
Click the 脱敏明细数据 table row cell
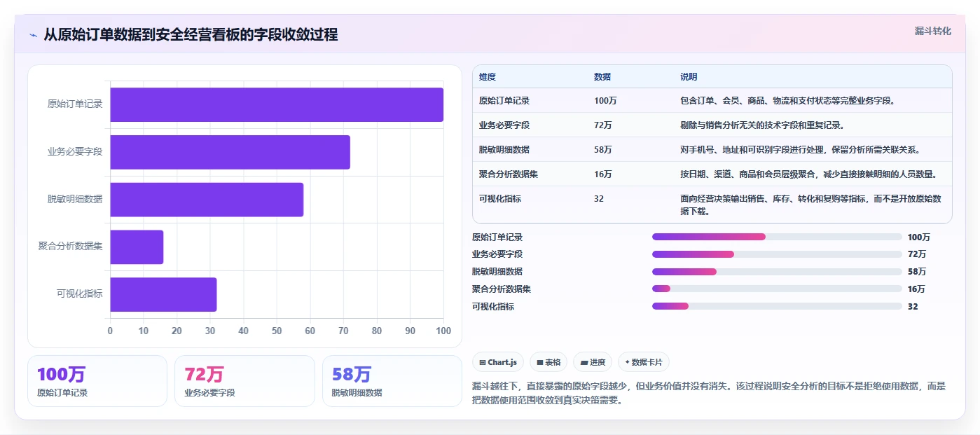pyautogui.click(x=504, y=150)
